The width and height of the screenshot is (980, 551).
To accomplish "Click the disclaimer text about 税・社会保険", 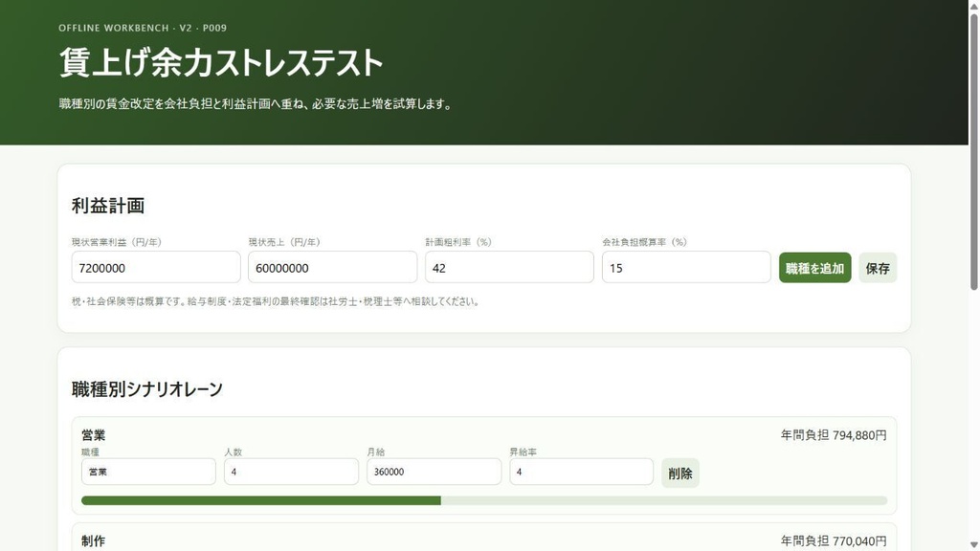I will click(276, 301).
